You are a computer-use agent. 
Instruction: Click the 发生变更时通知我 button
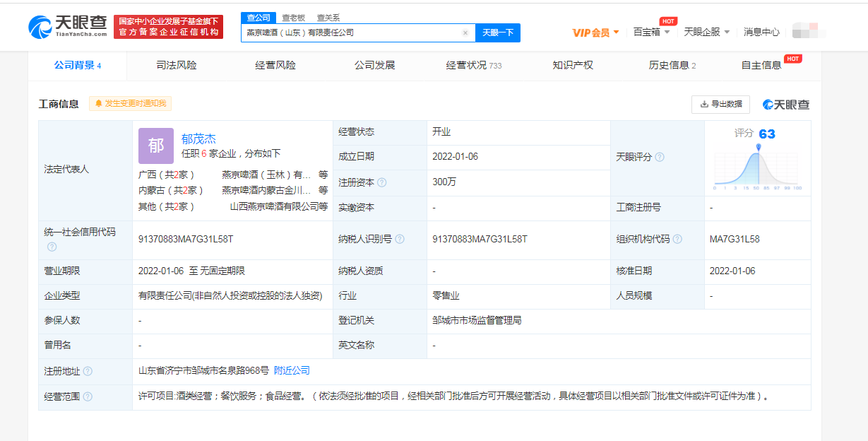[x=130, y=104]
